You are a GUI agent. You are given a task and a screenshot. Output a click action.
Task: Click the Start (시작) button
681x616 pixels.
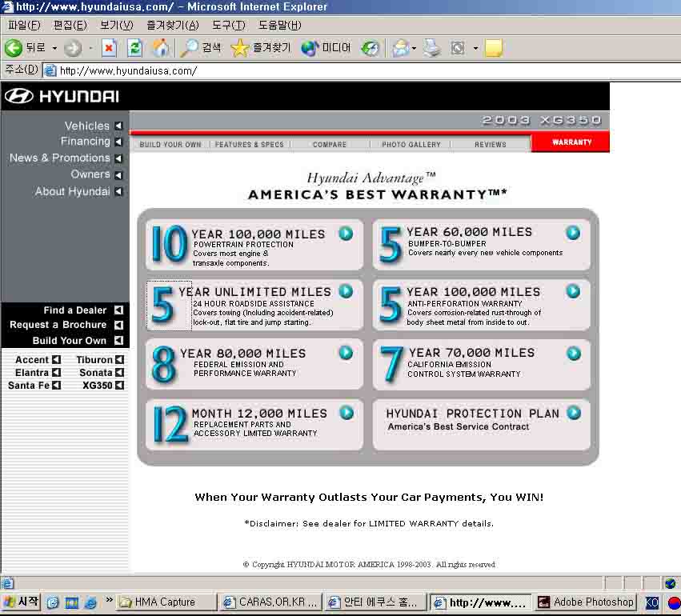pos(21,602)
